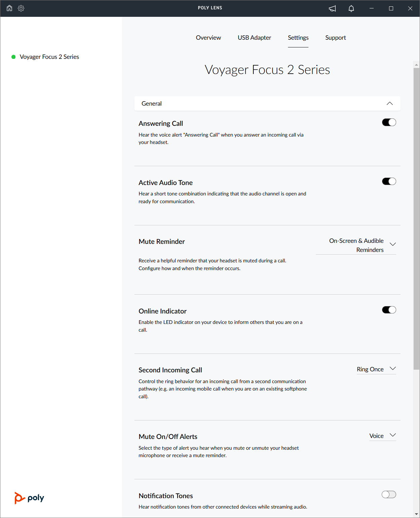The width and height of the screenshot is (420, 518).
Task: Collapse the General section chevron
Action: tap(390, 104)
